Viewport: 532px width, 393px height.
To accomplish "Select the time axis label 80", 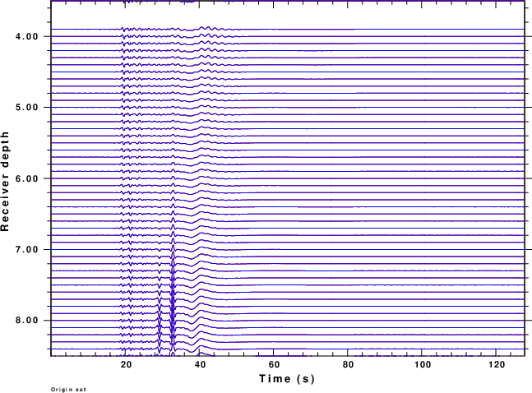I will (x=348, y=365).
